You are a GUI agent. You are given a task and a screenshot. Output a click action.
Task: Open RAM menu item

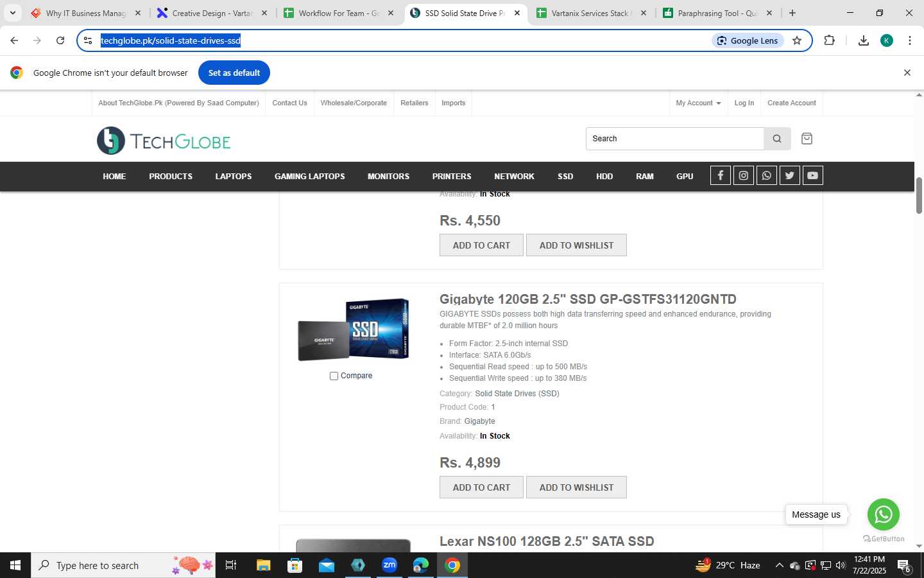pos(645,176)
